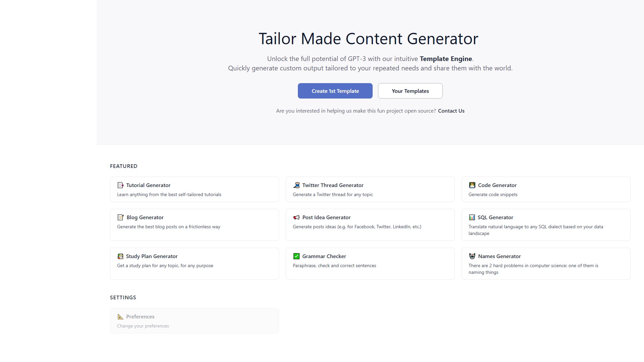The height and width of the screenshot is (362, 644).
Task: Click the Code Generator pager icon
Action: point(472,185)
